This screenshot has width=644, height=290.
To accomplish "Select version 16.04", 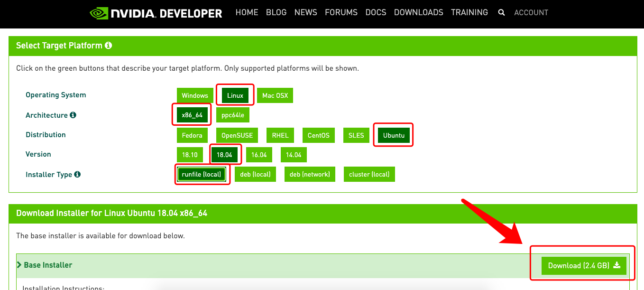I will pos(259,155).
